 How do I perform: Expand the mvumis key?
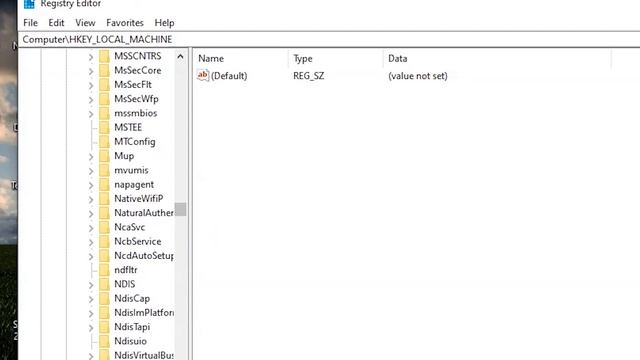(91, 171)
